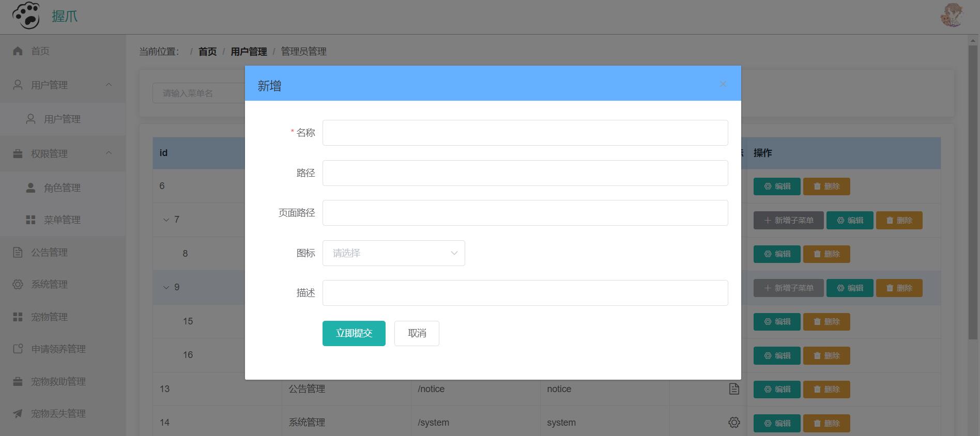Screen dimensions: 980x436
Task: Select 用户管理 submenu item
Action: [x=63, y=119]
